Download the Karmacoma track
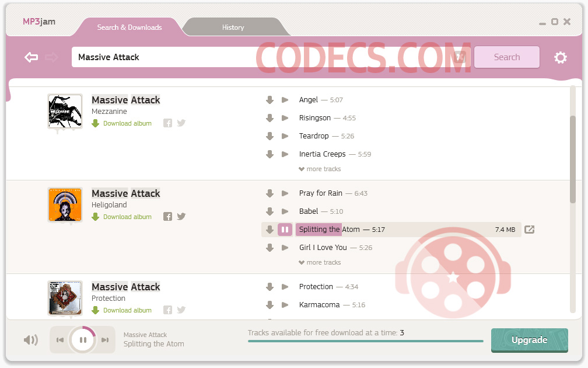588x368 pixels. (x=269, y=305)
